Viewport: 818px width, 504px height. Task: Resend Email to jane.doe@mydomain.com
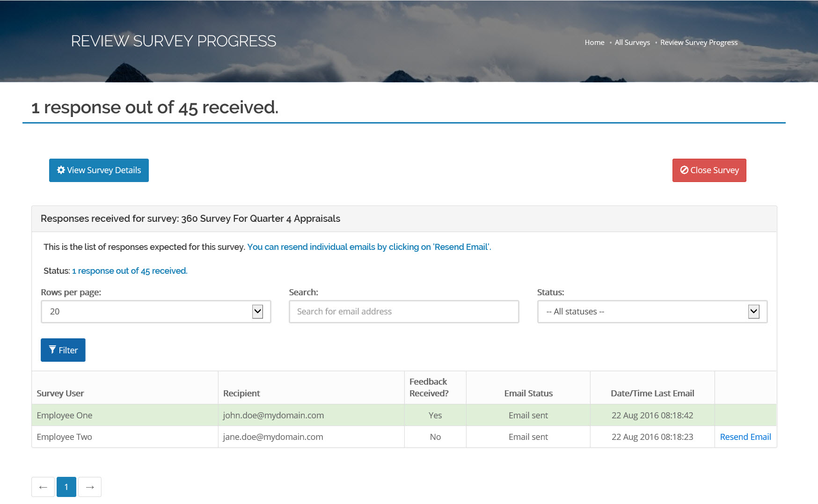pyautogui.click(x=745, y=437)
